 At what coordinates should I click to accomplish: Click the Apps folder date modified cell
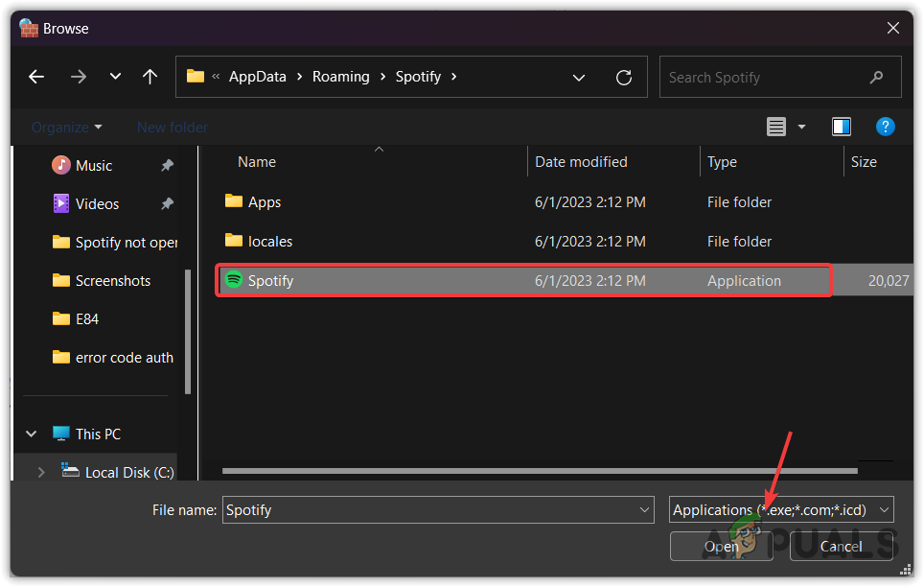589,202
